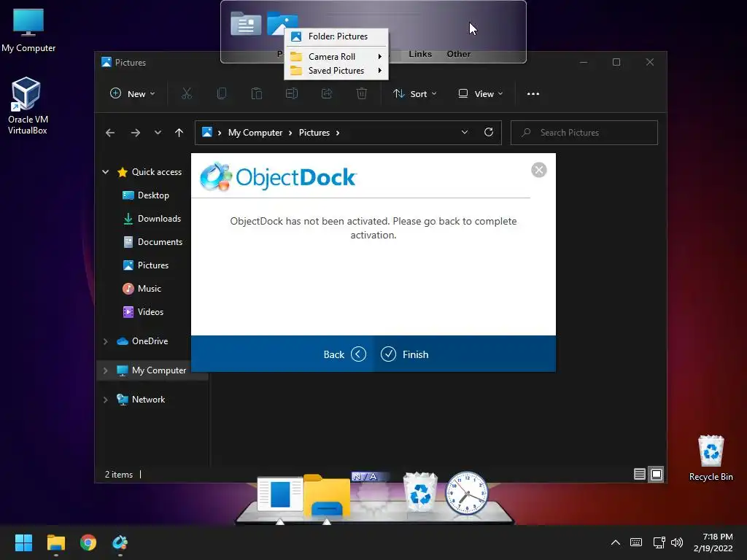Open the documents icon in the top tabbed dock
Viewport: 747px width, 560px height.
pyautogui.click(x=246, y=23)
